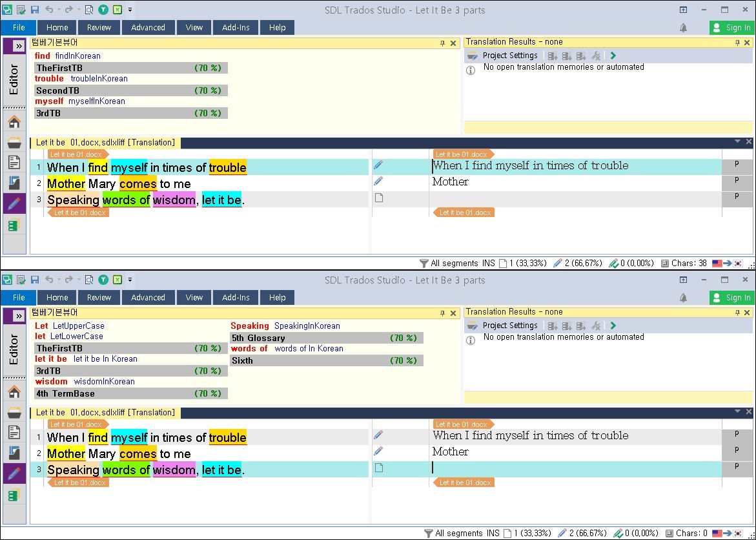Click magnifier document icon in upper window toolbar
This screenshot has height=540, width=756.
[x=89, y=10]
